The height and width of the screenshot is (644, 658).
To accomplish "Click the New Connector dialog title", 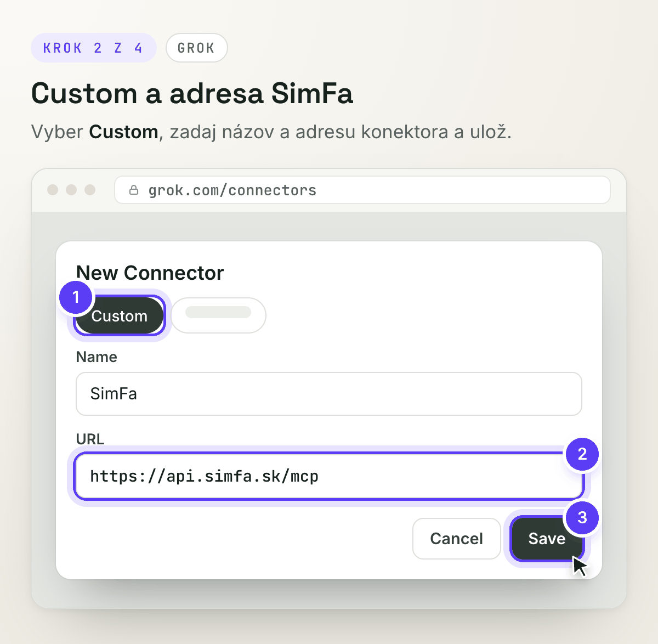I will (x=150, y=273).
